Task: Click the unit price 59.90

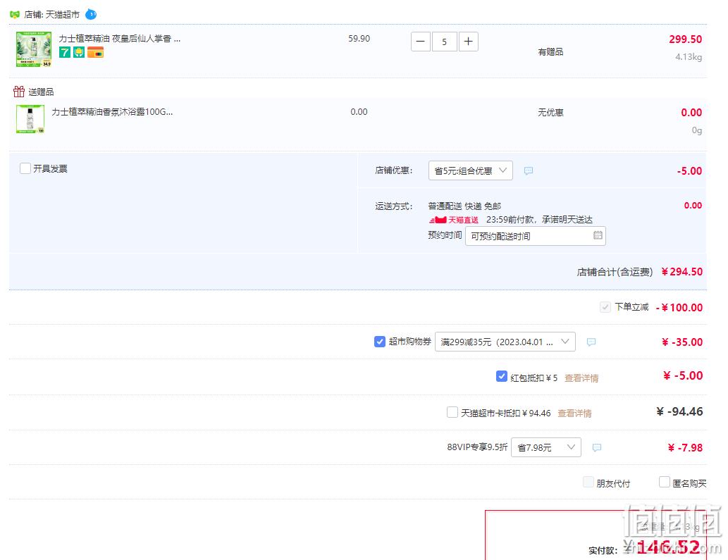Action: click(x=359, y=39)
